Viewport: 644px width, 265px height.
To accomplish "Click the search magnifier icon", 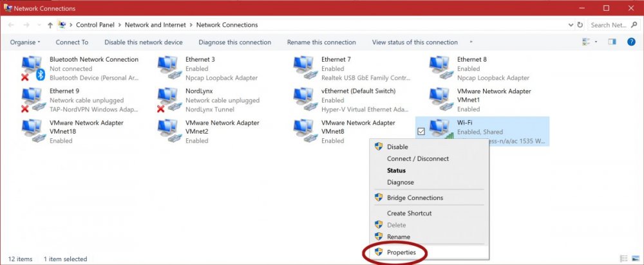I will coord(634,25).
